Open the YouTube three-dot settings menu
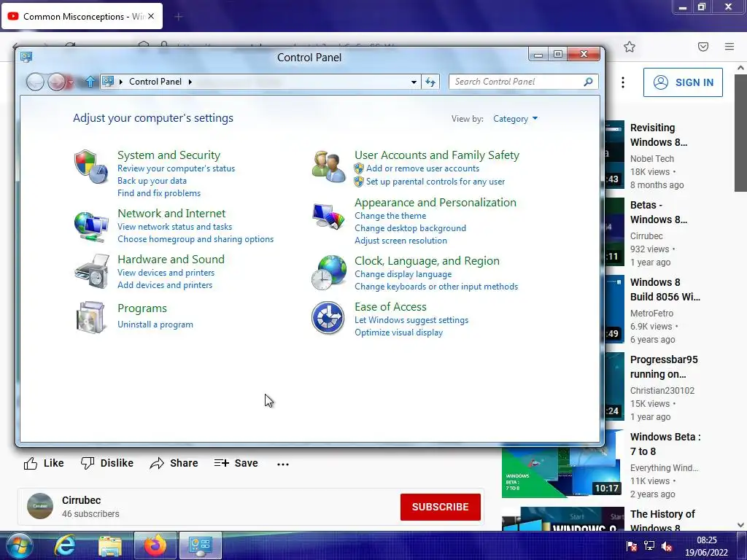This screenshot has width=747, height=560. (x=623, y=82)
